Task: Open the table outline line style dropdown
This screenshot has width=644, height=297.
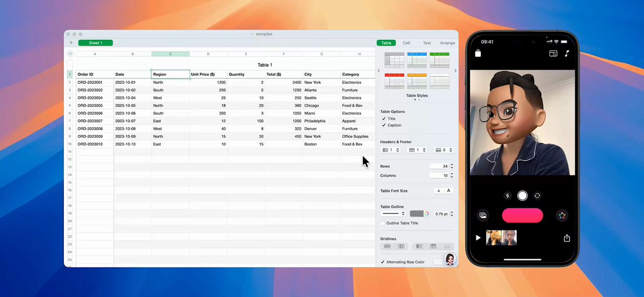Action: 393,214
